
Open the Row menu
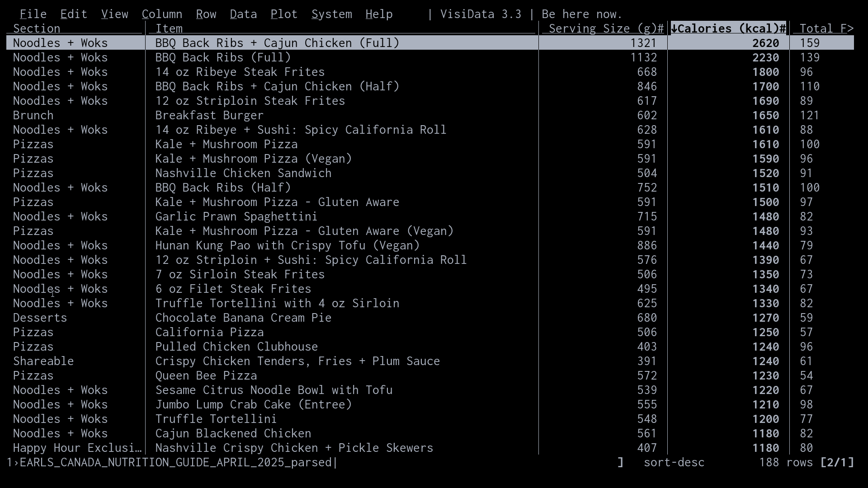coord(206,14)
